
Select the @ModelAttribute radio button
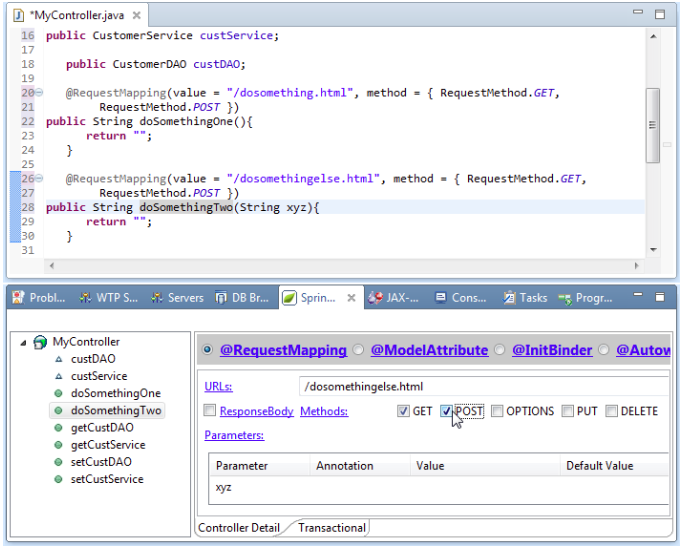[358, 349]
